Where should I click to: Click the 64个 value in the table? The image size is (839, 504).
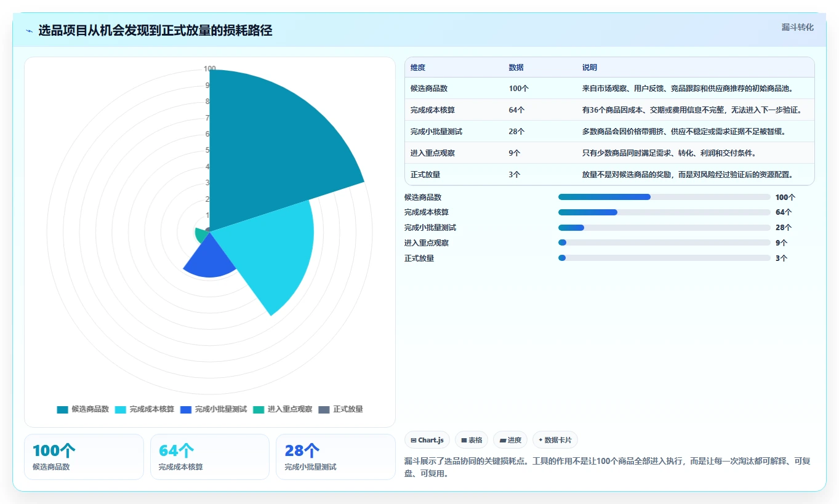[x=517, y=110]
